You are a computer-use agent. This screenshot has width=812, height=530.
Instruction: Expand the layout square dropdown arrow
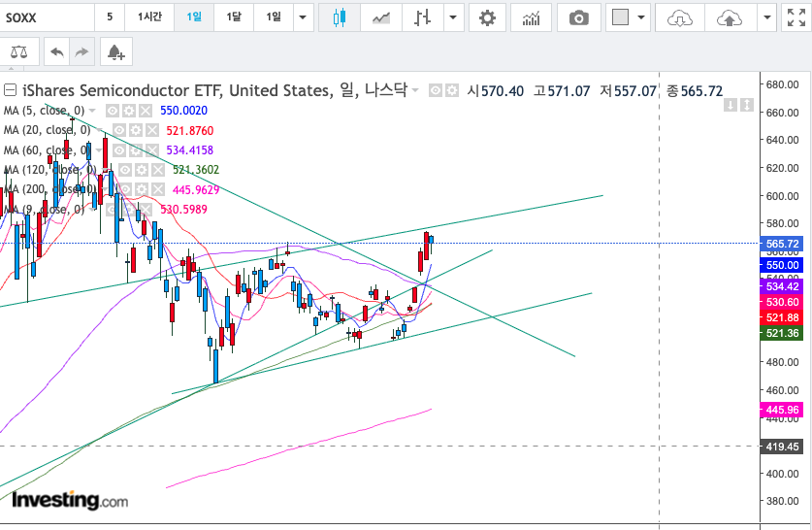[641, 18]
